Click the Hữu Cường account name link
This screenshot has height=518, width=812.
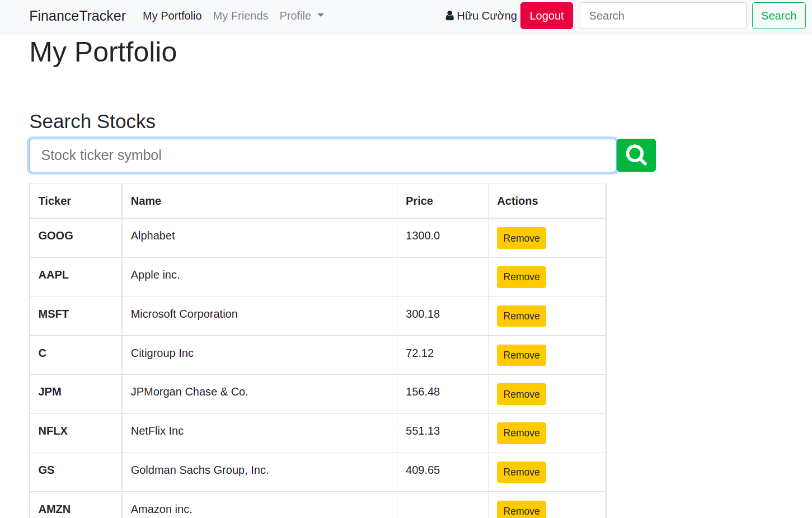[487, 16]
